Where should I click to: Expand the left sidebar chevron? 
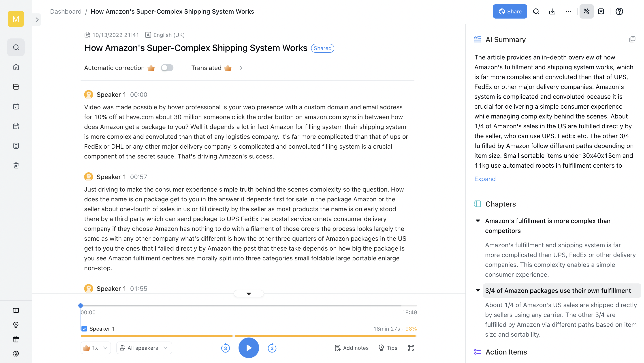click(37, 19)
